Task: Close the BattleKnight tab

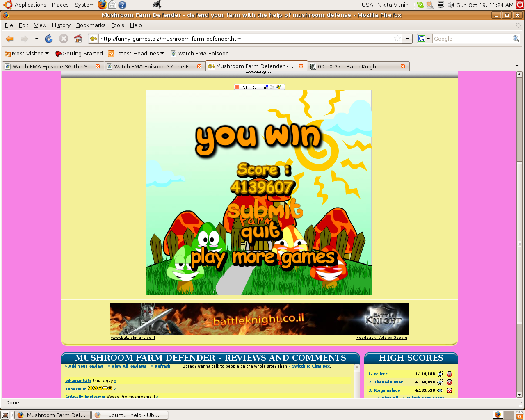Action: tap(403, 66)
